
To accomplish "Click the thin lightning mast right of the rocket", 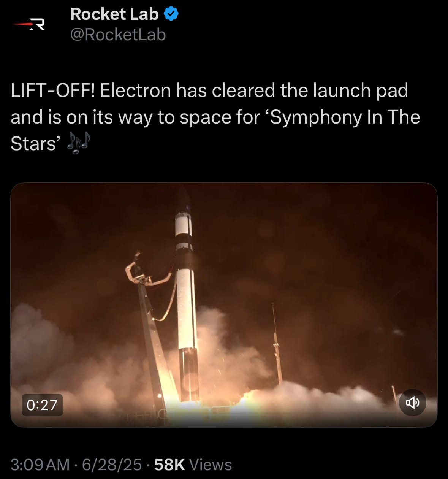I will tap(277, 344).
